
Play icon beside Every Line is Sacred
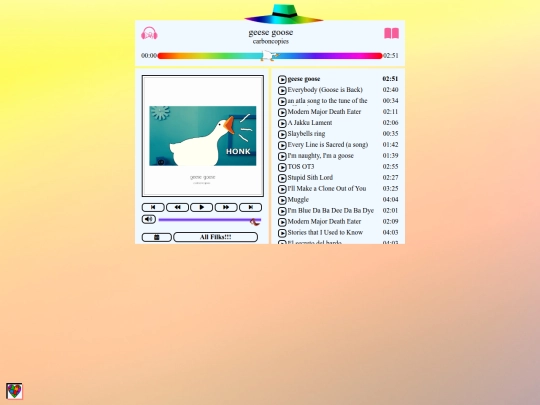(x=282, y=145)
